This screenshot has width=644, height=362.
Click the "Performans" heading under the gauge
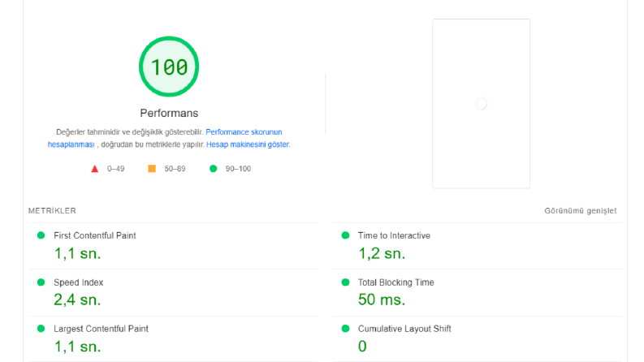point(169,113)
